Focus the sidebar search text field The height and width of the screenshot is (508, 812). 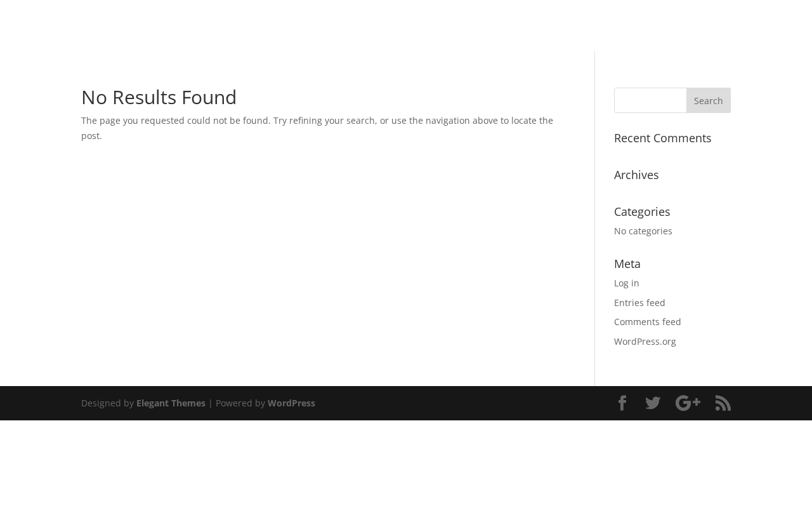click(x=650, y=100)
